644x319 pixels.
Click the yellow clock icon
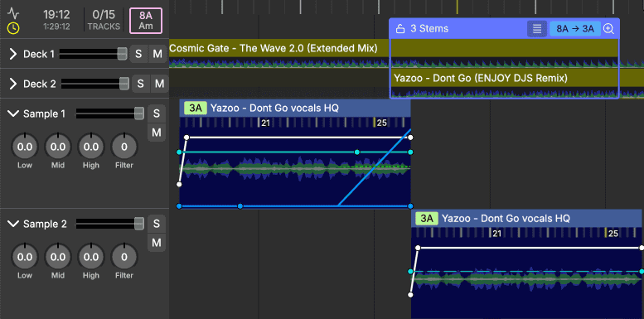click(13, 27)
